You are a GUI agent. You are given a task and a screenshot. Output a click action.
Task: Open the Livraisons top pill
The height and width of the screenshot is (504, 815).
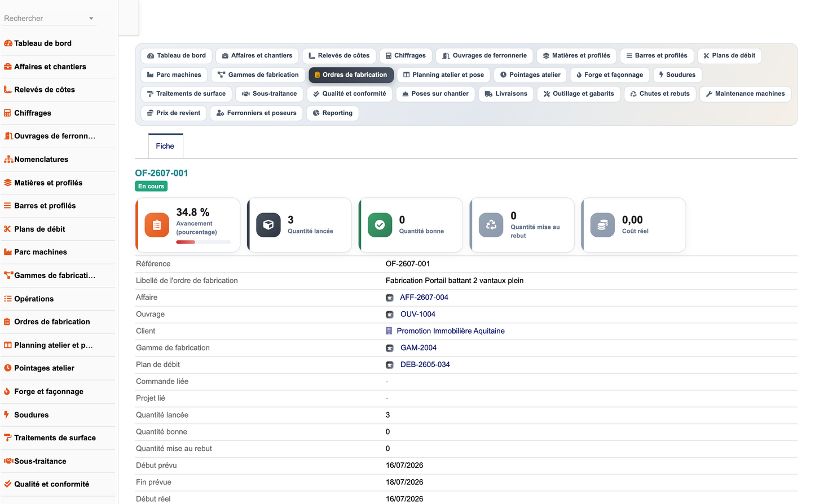tap(506, 94)
